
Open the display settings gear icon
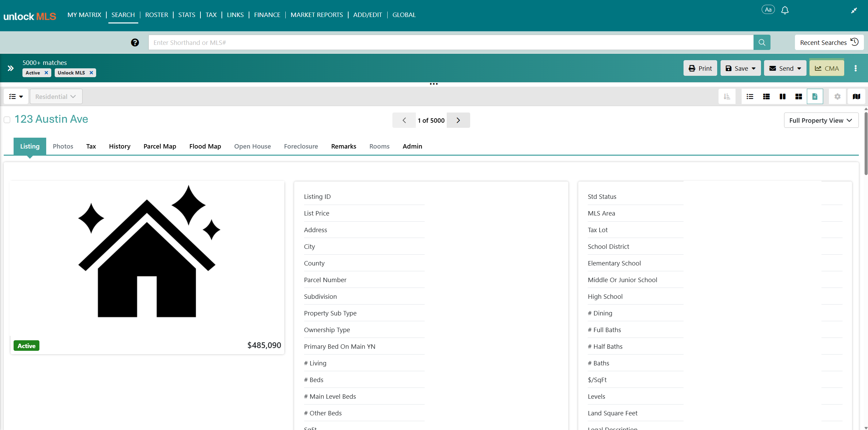tap(837, 97)
